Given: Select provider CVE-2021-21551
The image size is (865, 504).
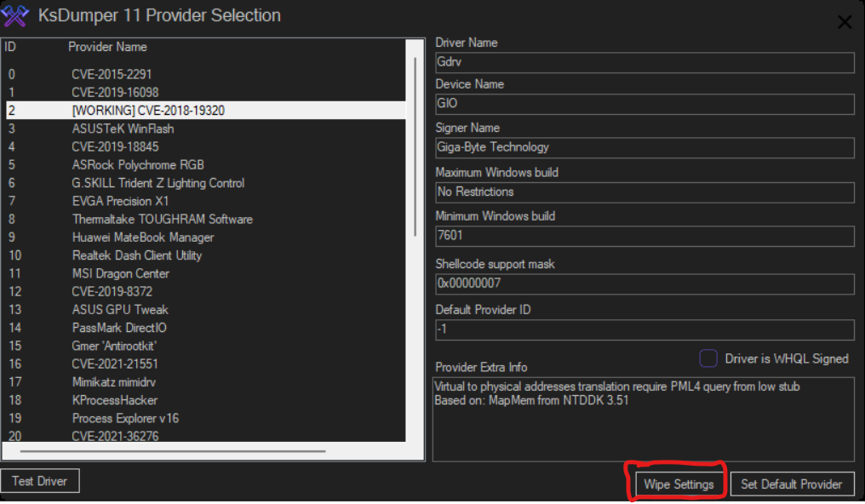Looking at the screenshot, I should [x=206, y=364].
